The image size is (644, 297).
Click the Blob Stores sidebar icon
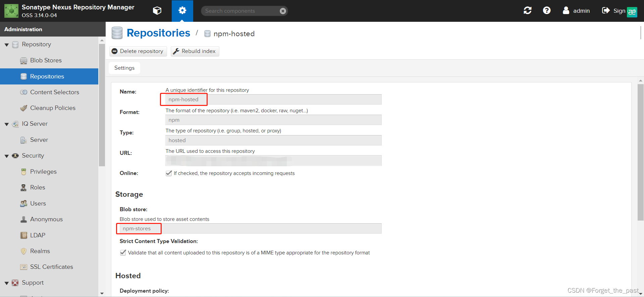pos(23,61)
